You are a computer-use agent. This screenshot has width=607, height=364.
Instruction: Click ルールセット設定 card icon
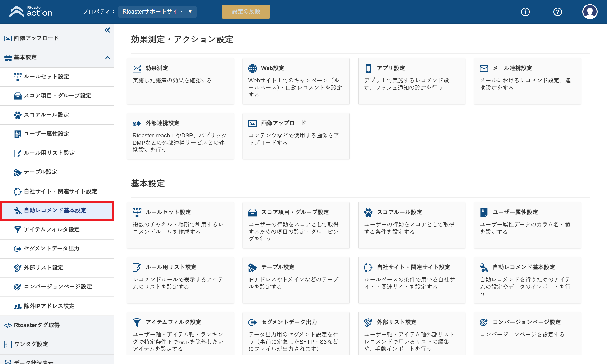(137, 212)
